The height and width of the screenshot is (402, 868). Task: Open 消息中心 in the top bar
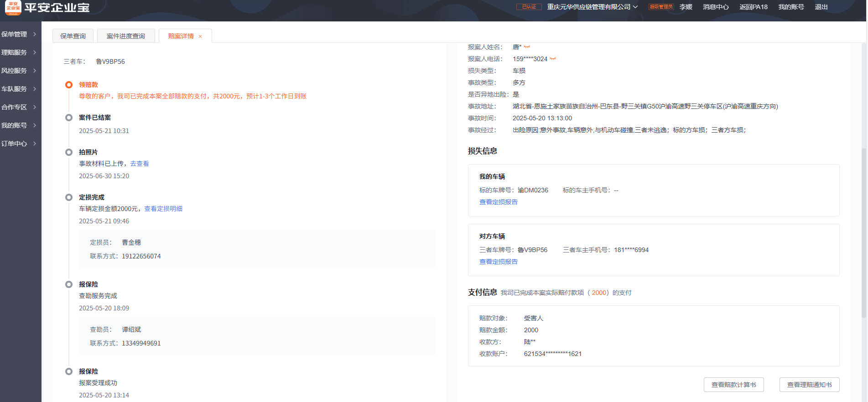click(x=716, y=7)
